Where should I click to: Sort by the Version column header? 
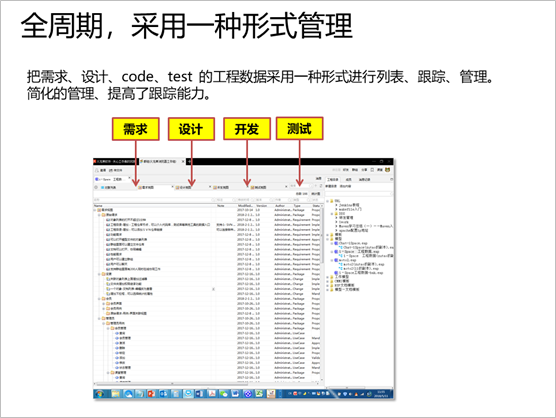click(x=262, y=206)
